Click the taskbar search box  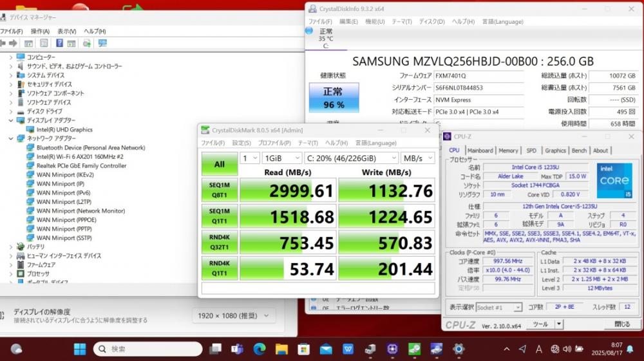(148, 349)
